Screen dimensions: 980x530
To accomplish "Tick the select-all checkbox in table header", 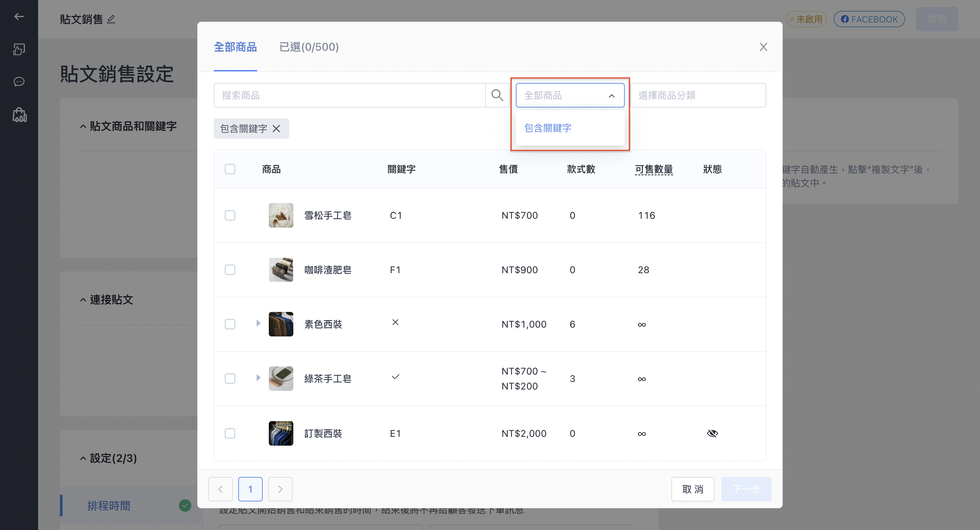I will pyautogui.click(x=230, y=169).
